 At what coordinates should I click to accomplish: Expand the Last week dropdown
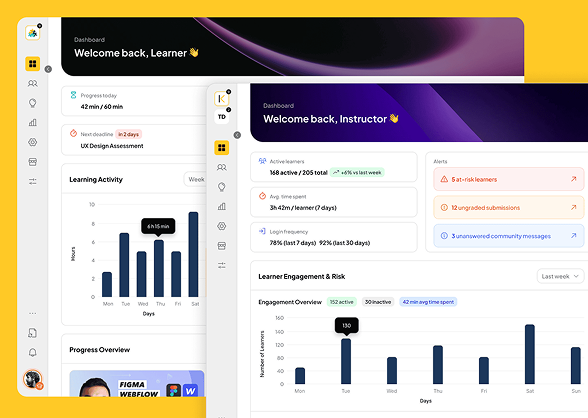560,276
